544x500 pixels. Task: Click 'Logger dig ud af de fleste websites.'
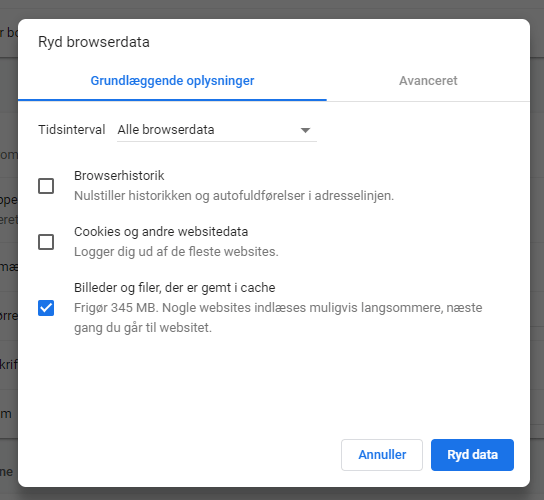pos(176,252)
